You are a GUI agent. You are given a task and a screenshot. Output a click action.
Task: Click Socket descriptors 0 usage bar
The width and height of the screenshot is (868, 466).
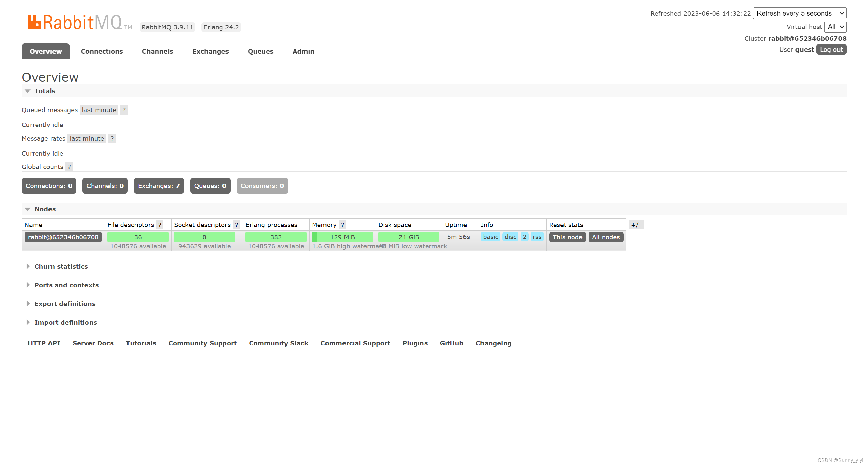pyautogui.click(x=204, y=237)
